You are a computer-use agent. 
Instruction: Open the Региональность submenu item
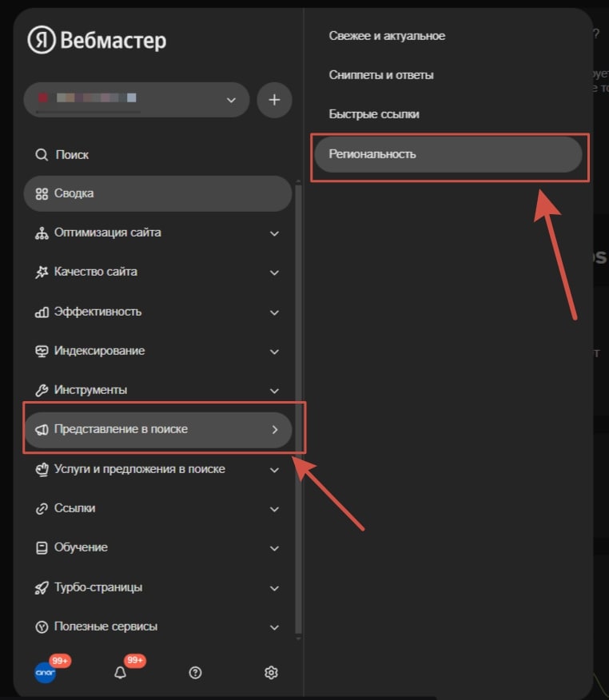448,154
